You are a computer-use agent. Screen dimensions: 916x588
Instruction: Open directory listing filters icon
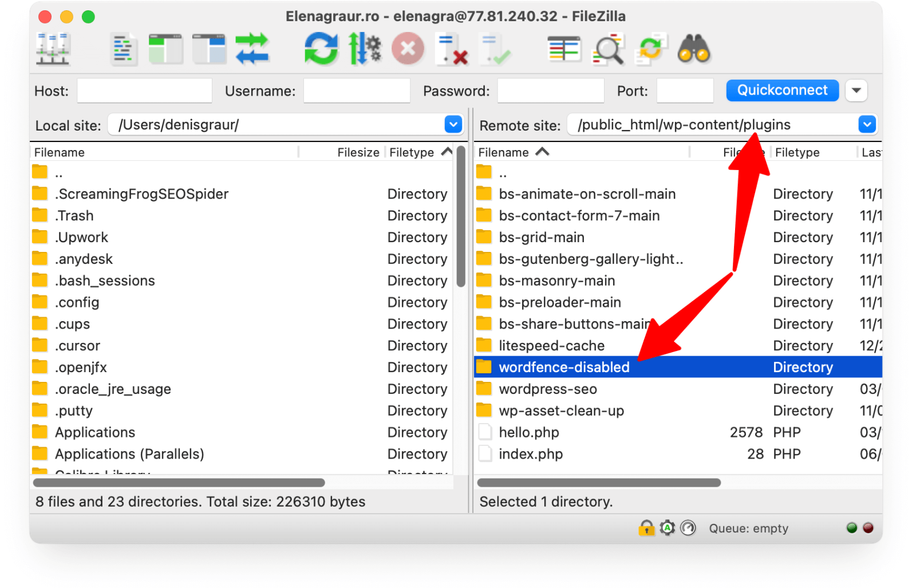click(x=564, y=49)
